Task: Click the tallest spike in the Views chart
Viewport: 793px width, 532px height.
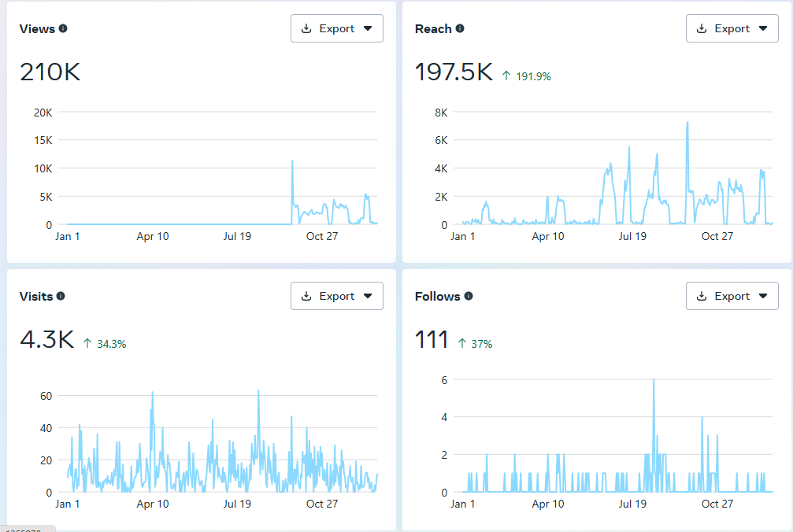Action: point(292,161)
